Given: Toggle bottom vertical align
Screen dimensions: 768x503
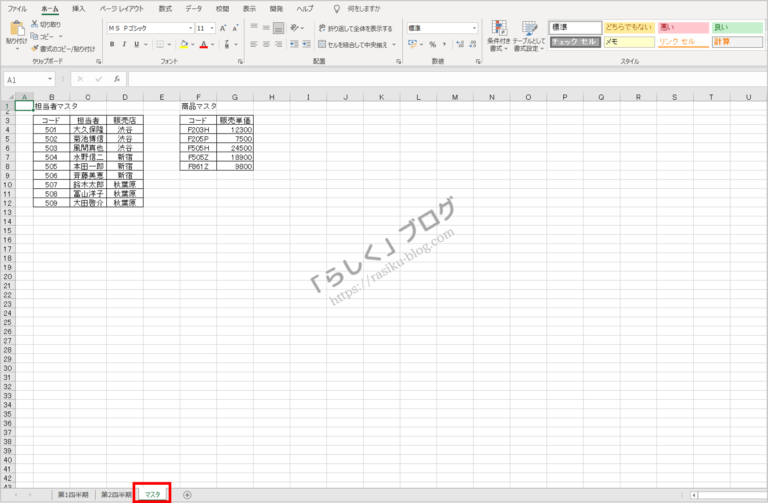Looking at the screenshot, I should [x=278, y=28].
